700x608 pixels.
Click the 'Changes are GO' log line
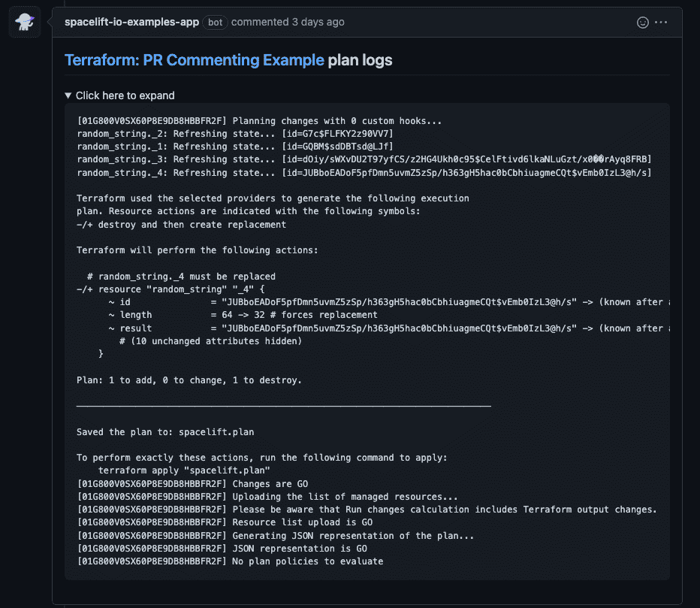(192, 484)
